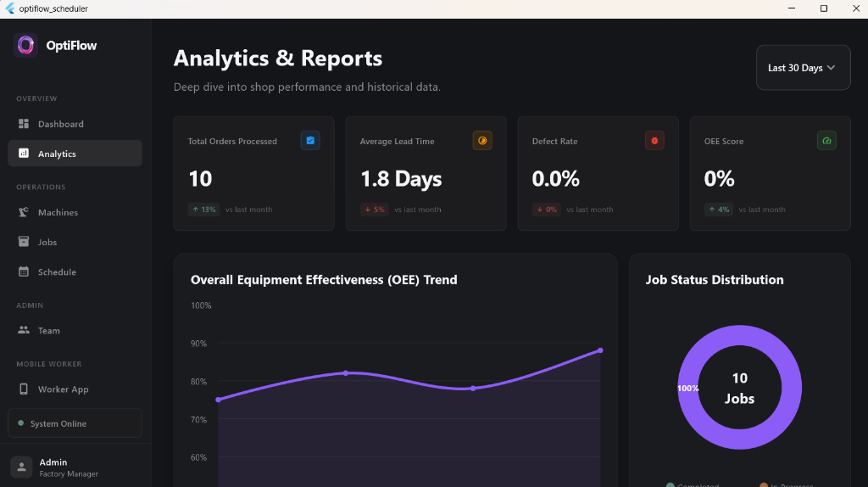The width and height of the screenshot is (868, 487).
Task: Open the Admin Factory Manager profile
Action: pyautogui.click(x=75, y=467)
